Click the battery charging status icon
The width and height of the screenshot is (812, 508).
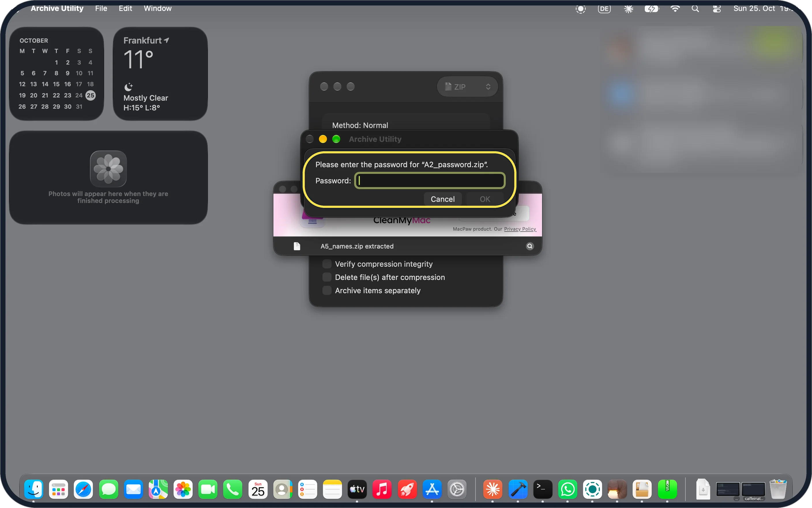pos(651,9)
